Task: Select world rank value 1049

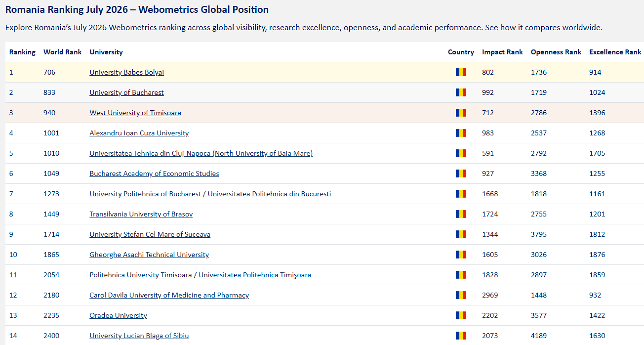Action: coord(51,173)
